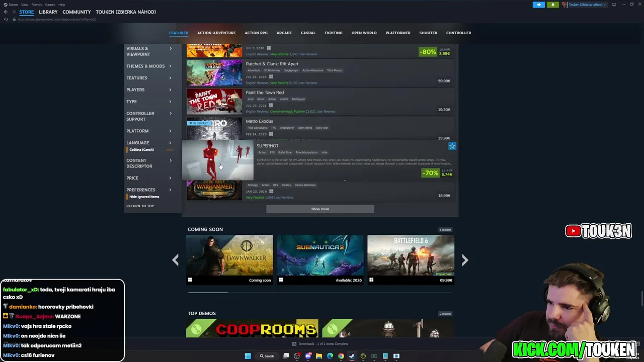Image resolution: width=644 pixels, height=362 pixels.
Task: Open the View menu
Action: click(24, 5)
